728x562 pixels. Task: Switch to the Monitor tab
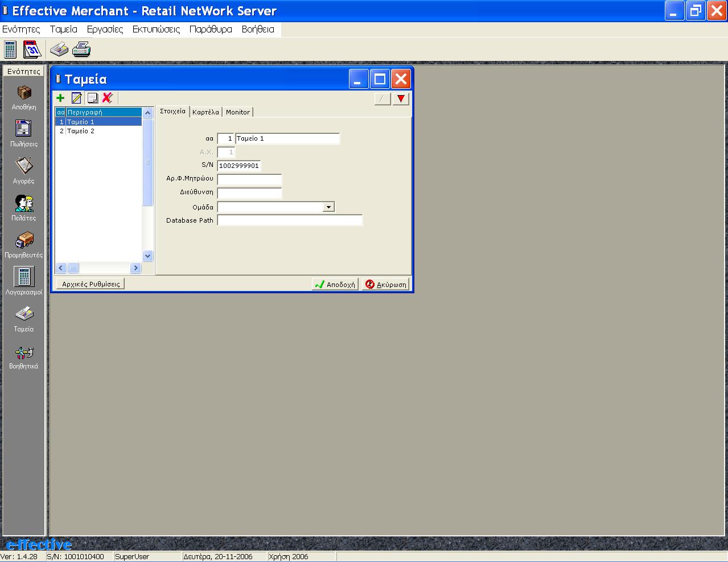pos(237,112)
